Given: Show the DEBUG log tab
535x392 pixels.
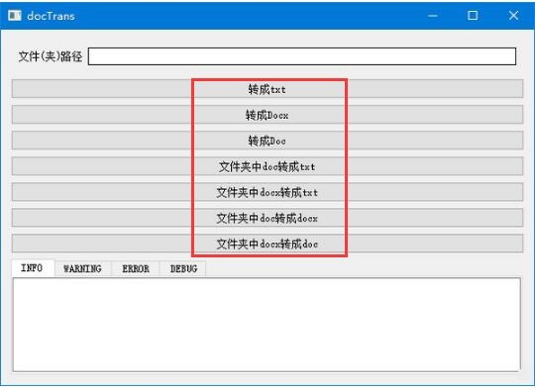Looking at the screenshot, I should (183, 269).
